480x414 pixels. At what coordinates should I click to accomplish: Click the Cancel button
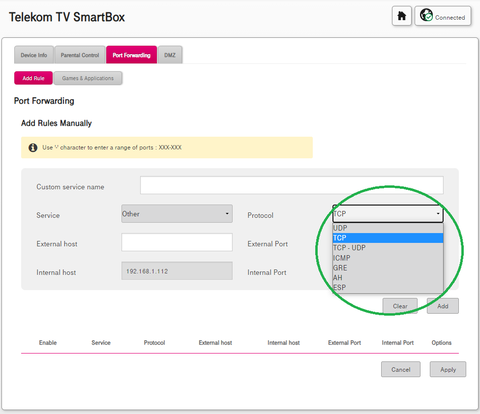[401, 369]
